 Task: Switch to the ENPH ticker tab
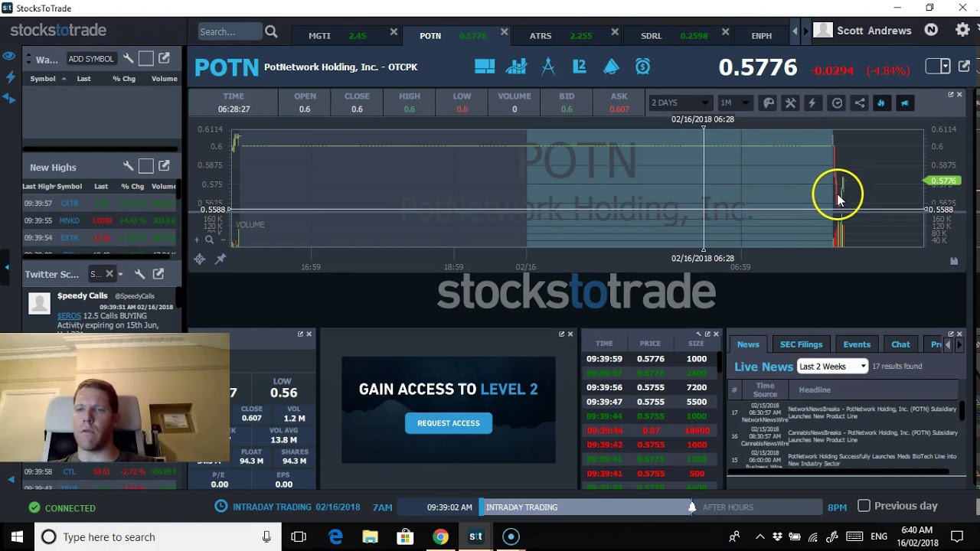(x=762, y=35)
